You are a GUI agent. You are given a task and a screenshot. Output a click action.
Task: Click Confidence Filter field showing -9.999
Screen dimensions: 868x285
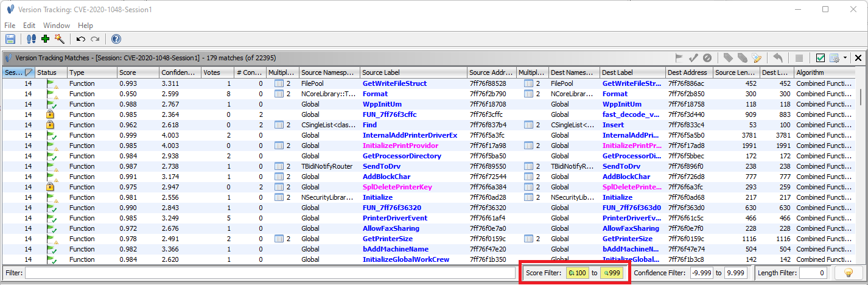(x=701, y=273)
